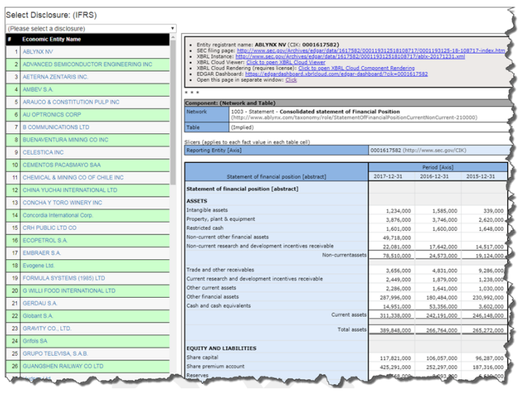Click Non-current other financial assets value 49,718,000
This screenshot has width=523, height=420.
coord(399,238)
